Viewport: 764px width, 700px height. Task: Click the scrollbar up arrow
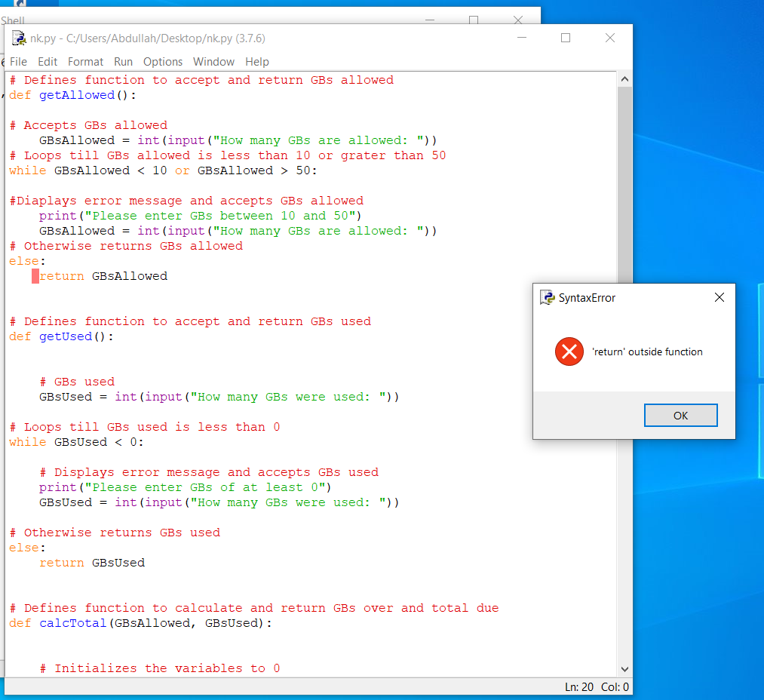[x=624, y=78]
